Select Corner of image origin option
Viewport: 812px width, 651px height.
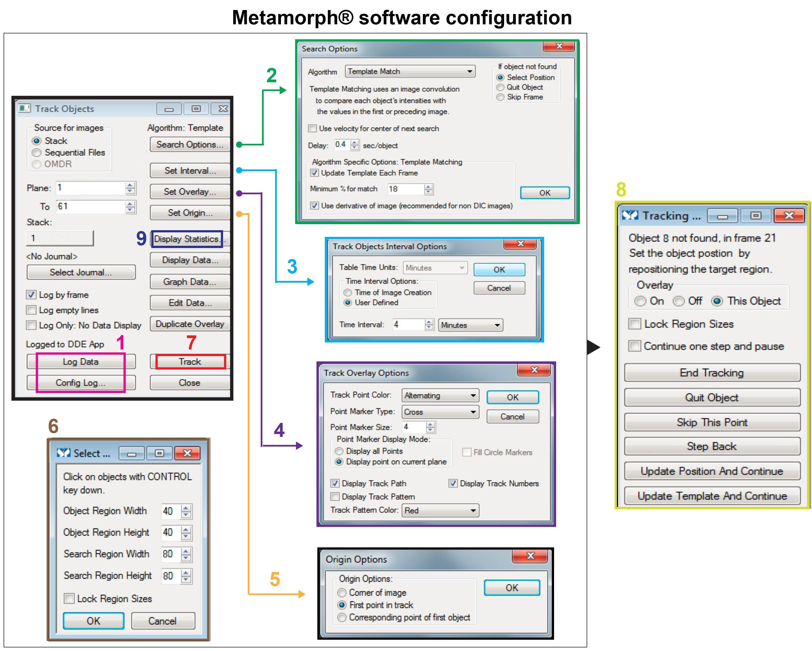coord(342,593)
